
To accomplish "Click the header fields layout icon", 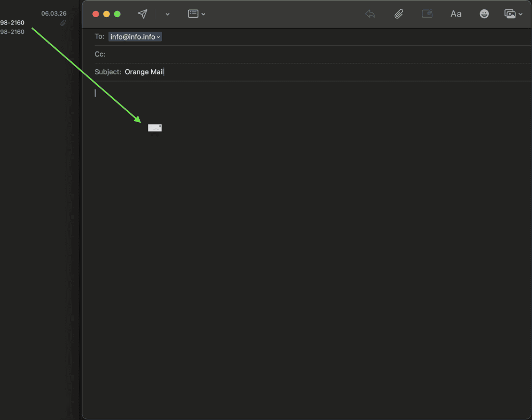I will pos(194,14).
